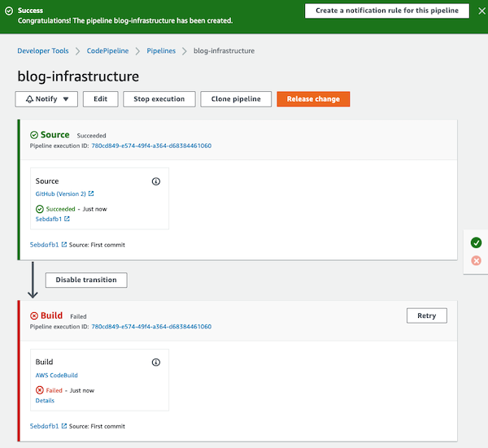This screenshot has height=448, width=488.
Task: Click Stop execution
Action: (x=159, y=99)
